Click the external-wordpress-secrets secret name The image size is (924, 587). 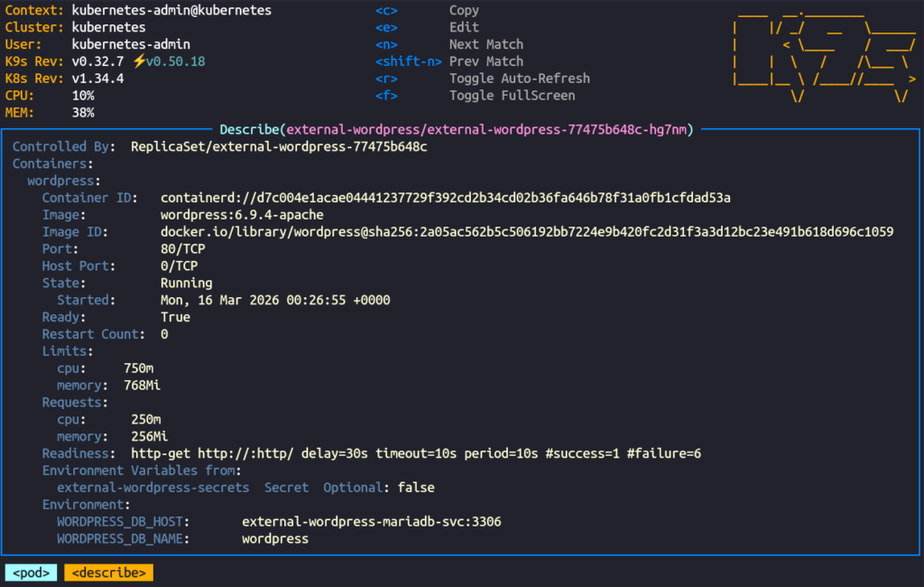(152, 488)
